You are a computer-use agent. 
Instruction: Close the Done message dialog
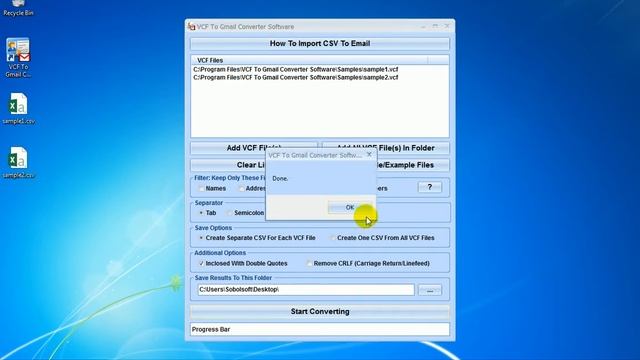pyautogui.click(x=369, y=155)
